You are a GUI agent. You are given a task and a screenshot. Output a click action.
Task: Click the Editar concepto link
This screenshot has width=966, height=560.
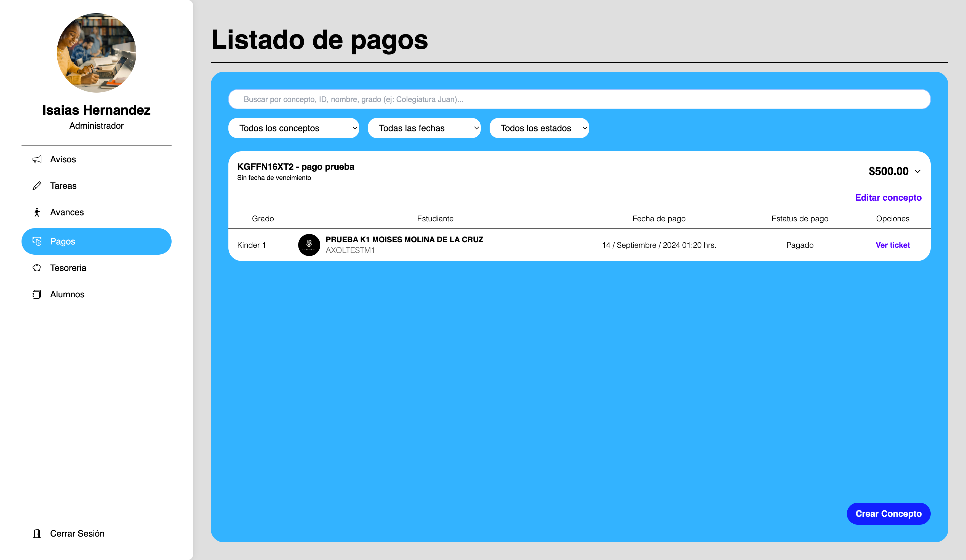[x=888, y=198]
